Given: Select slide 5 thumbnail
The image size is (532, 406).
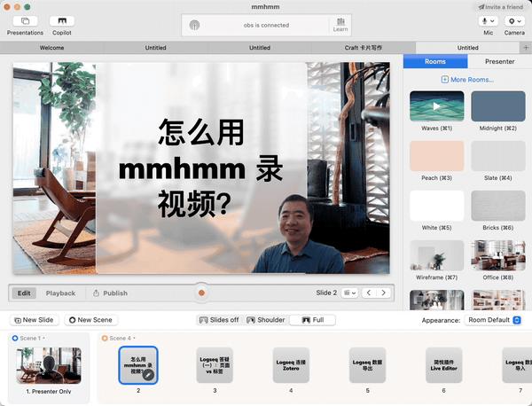Looking at the screenshot, I should pos(367,365).
